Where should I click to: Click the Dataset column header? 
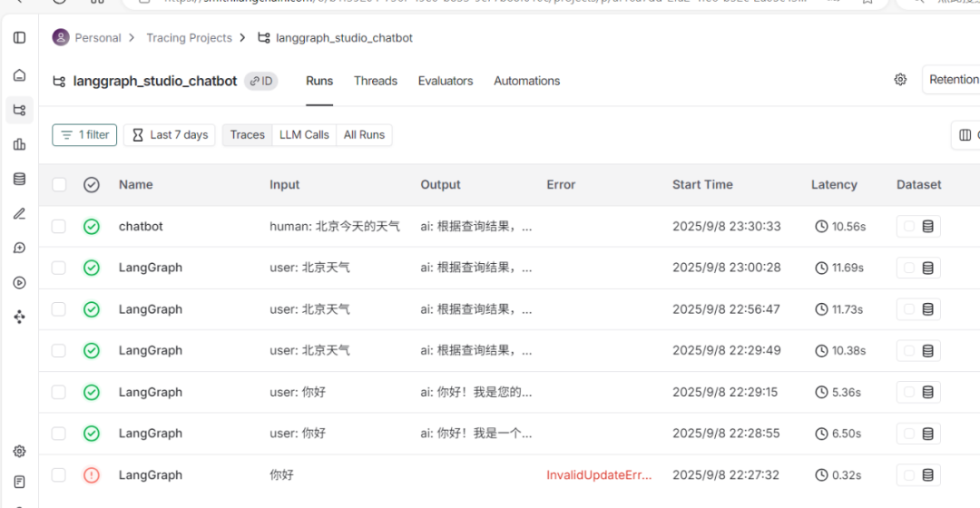click(x=918, y=184)
